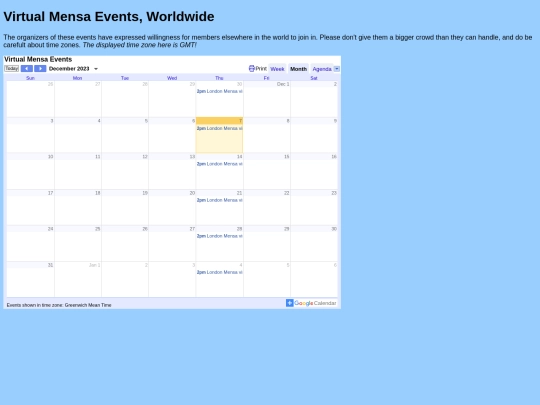
Task: Select date 21 in the calendar
Action: 239,193
